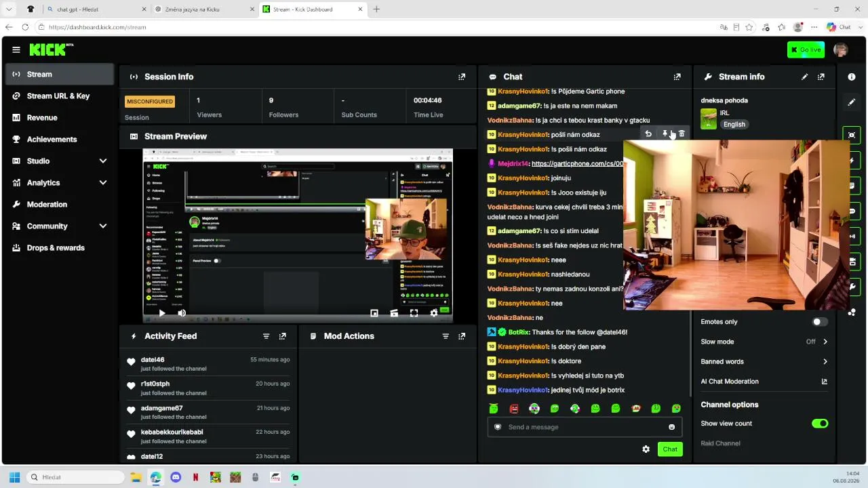Viewport: 868px width, 488px height.
Task: Pop out the Stream info panel
Action: click(821, 77)
